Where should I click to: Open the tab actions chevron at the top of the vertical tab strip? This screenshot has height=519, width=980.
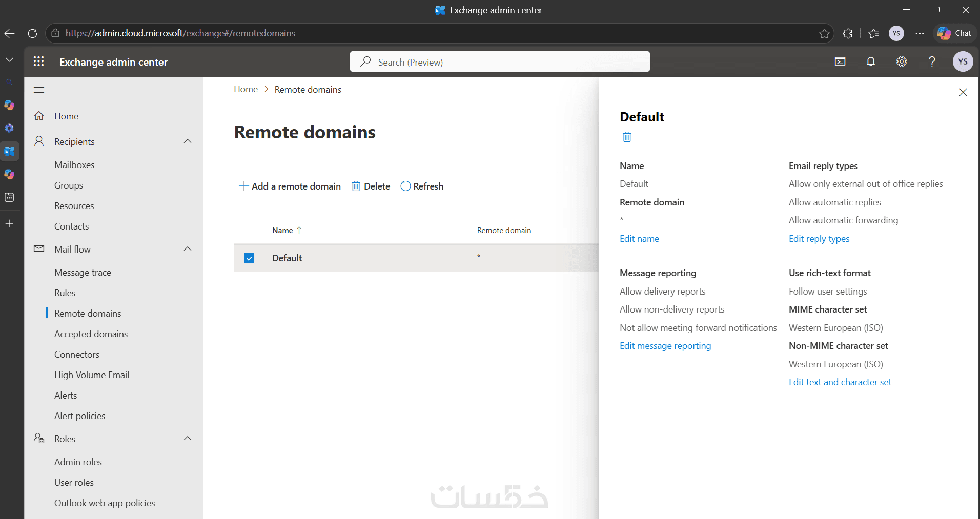click(9, 60)
